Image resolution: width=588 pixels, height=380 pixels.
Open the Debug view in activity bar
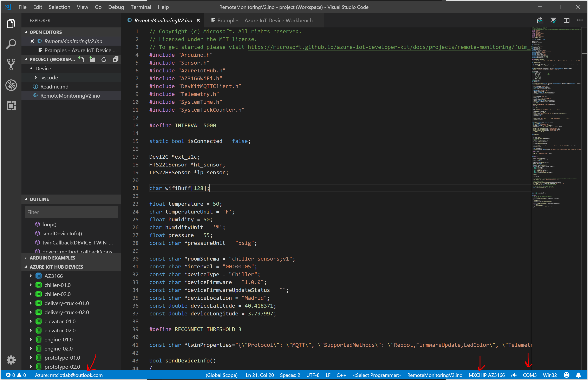click(11, 85)
